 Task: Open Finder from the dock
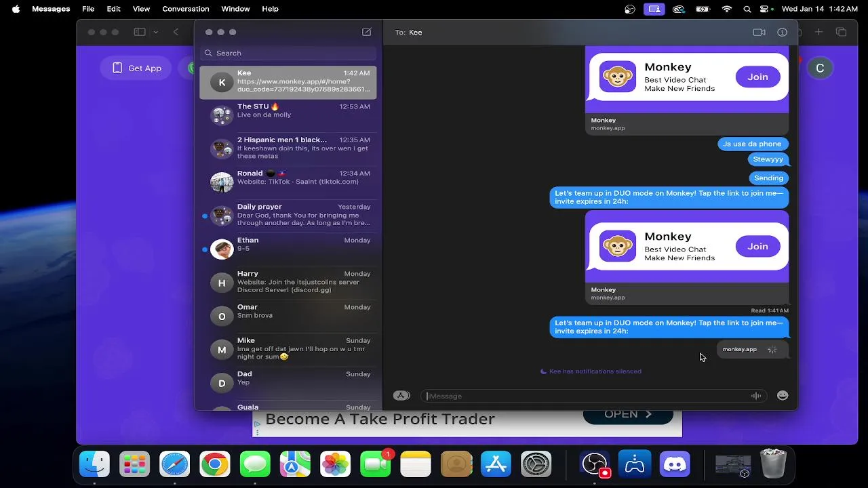94,464
